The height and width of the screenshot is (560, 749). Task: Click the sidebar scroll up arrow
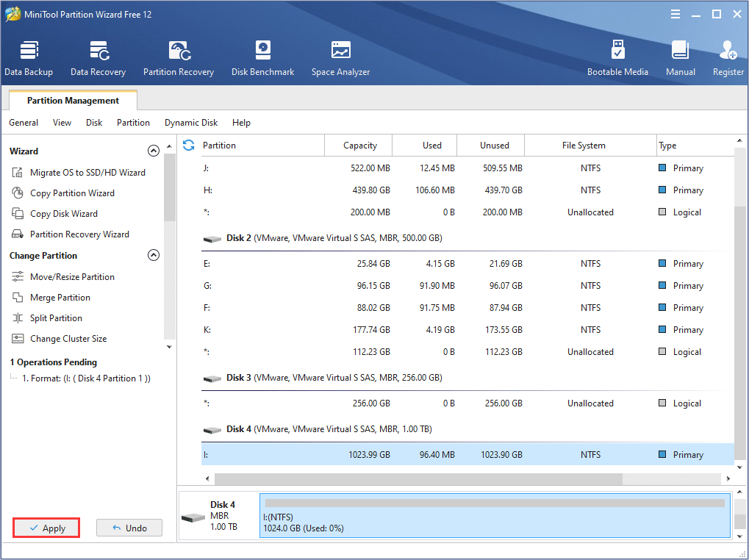(x=169, y=146)
